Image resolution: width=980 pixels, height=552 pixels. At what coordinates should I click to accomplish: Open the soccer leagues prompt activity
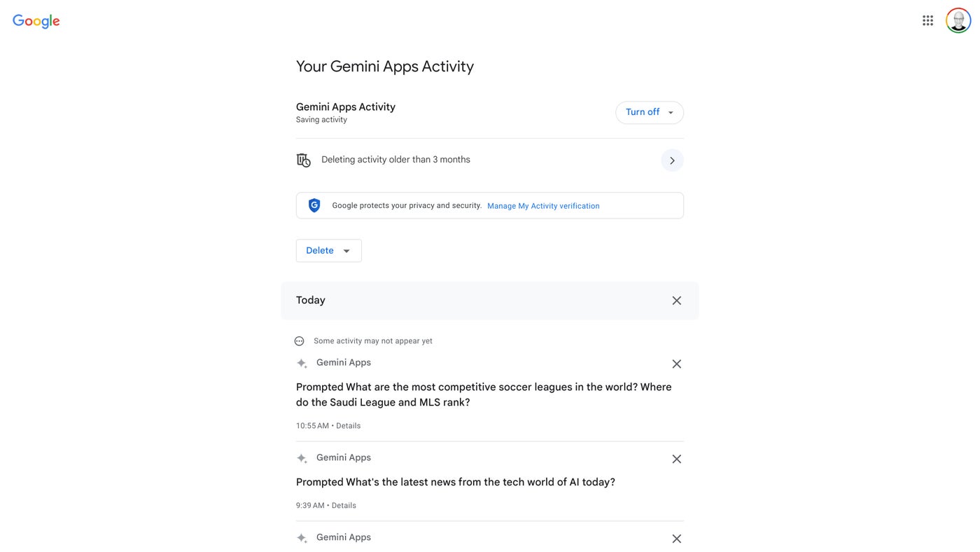(x=484, y=394)
